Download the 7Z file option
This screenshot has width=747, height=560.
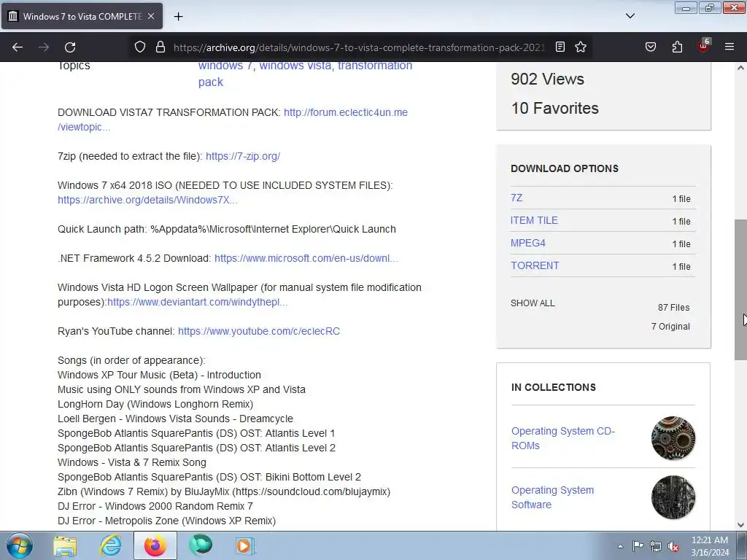(516, 198)
